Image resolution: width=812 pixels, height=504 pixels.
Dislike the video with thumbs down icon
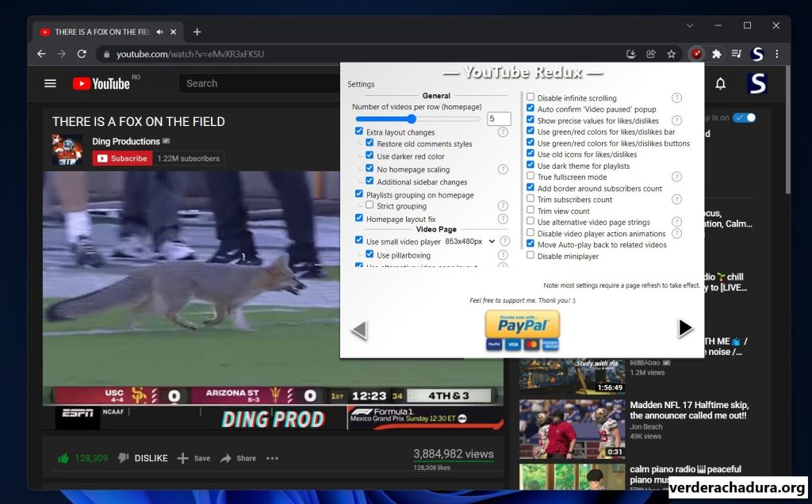(123, 458)
